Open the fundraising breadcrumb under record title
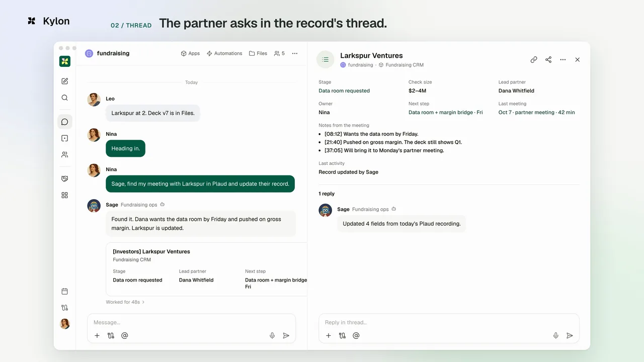 pos(361,65)
